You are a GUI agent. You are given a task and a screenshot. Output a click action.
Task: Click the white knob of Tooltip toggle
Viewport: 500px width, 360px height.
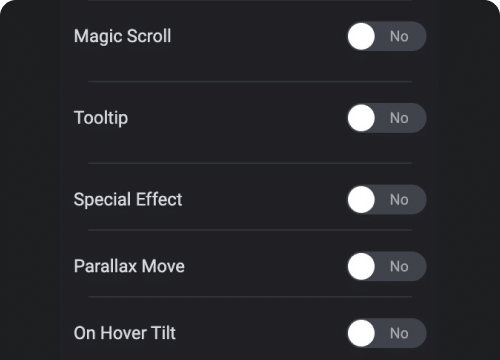[x=361, y=118]
